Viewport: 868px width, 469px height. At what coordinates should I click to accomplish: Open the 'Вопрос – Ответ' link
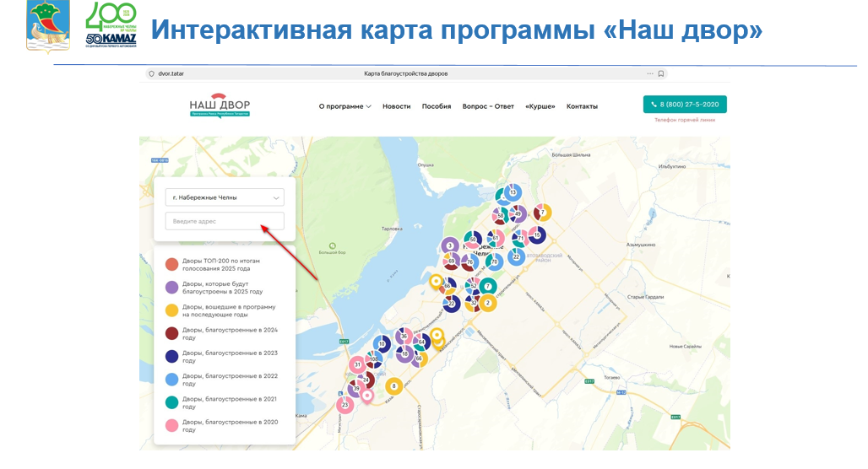click(x=488, y=106)
